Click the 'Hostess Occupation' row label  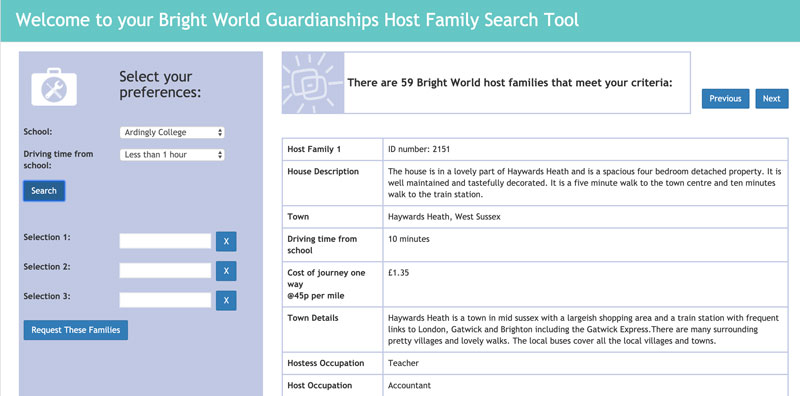tap(326, 363)
